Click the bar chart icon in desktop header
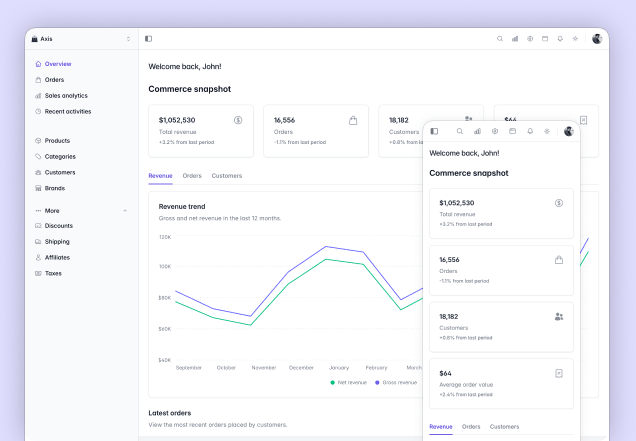The image size is (636, 441). pyautogui.click(x=515, y=39)
